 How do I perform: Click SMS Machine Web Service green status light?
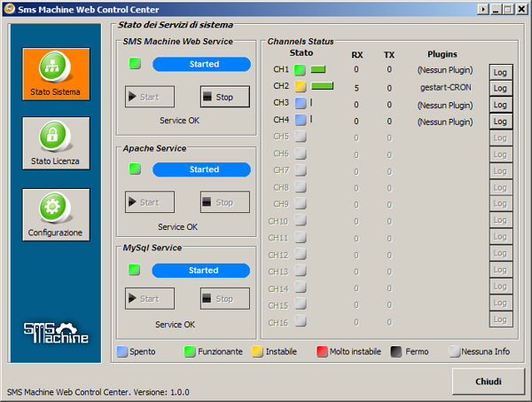[135, 64]
